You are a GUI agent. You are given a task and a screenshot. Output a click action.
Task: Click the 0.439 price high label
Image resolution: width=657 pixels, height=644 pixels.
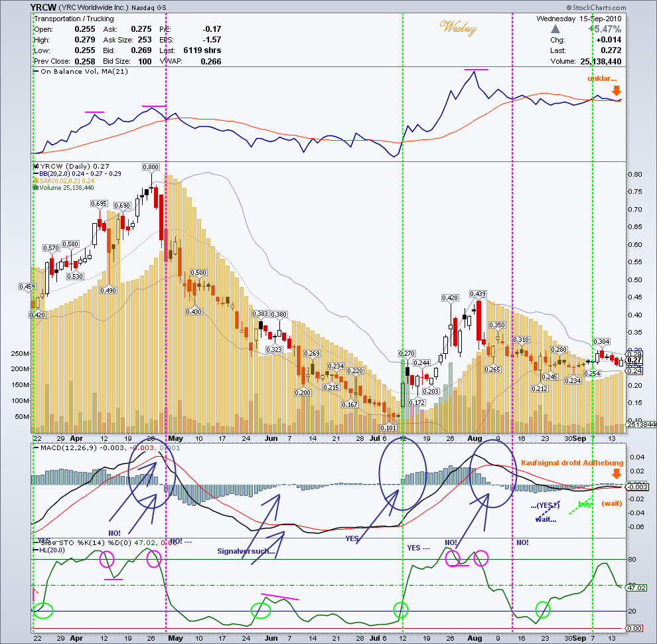pyautogui.click(x=478, y=294)
